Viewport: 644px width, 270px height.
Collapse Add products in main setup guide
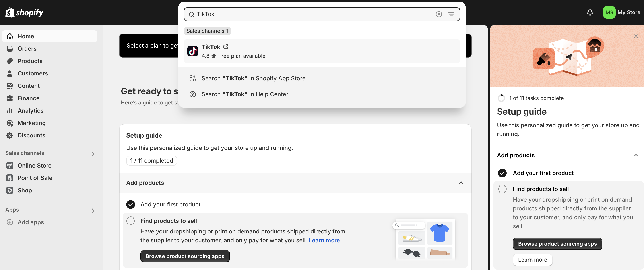[x=461, y=183]
